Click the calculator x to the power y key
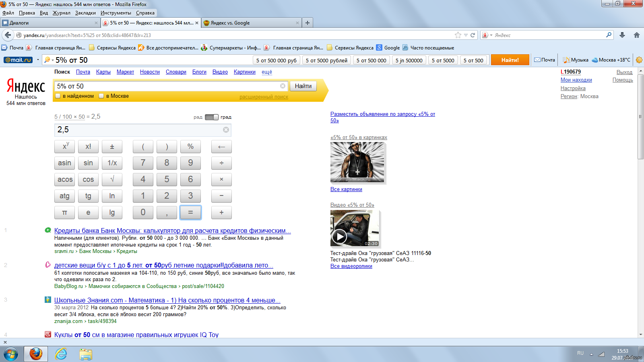 coord(64,146)
